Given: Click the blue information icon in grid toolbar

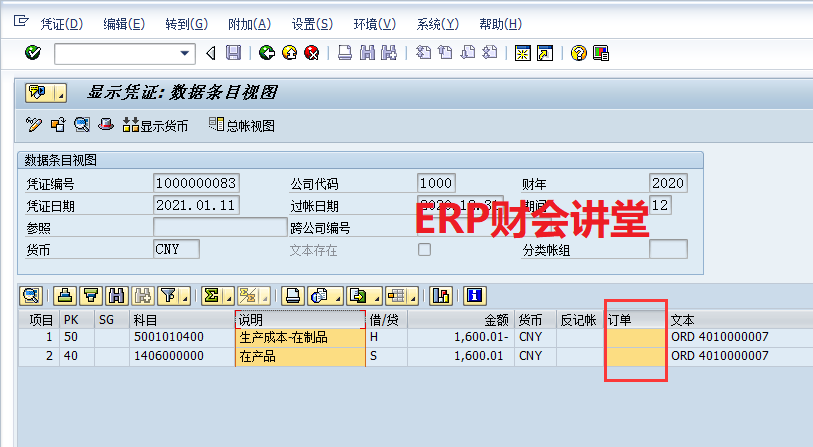Looking at the screenshot, I should (x=475, y=295).
